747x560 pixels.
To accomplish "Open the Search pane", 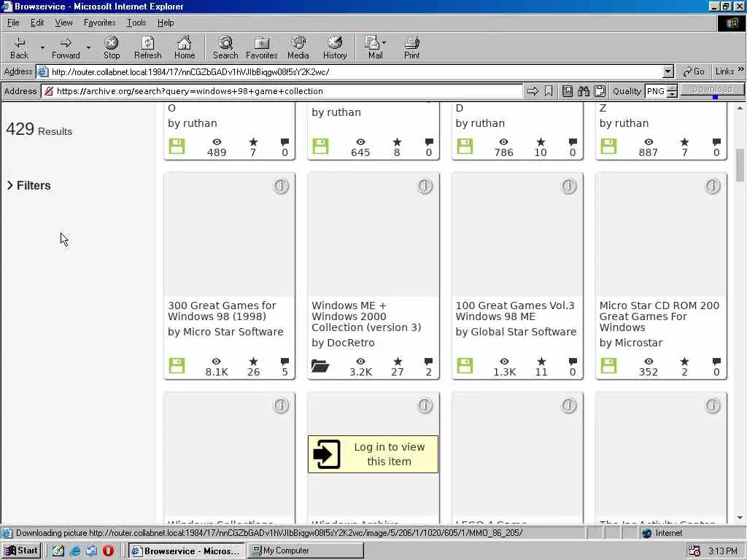I will tap(225, 48).
